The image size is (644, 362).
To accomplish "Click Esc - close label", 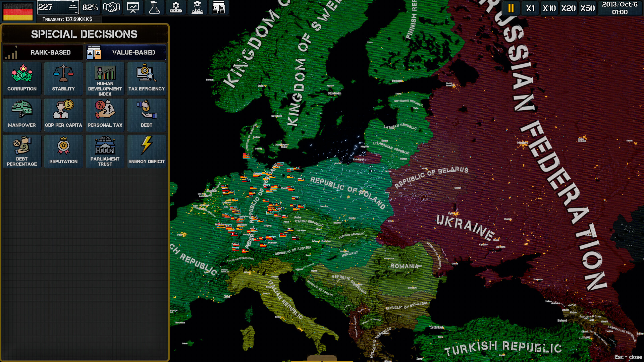I will pyautogui.click(x=628, y=357).
